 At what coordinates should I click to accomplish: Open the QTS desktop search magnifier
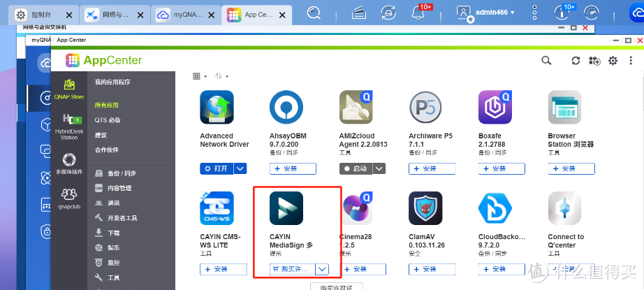click(314, 13)
